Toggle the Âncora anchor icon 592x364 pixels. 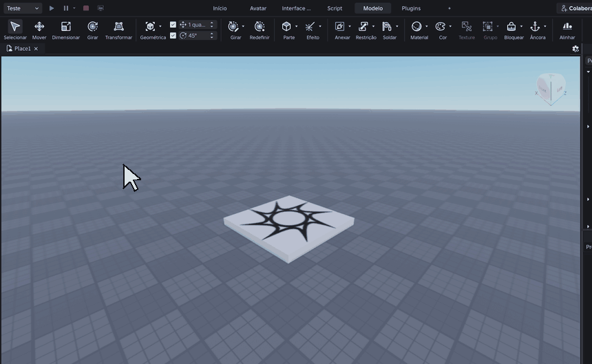coord(535,26)
